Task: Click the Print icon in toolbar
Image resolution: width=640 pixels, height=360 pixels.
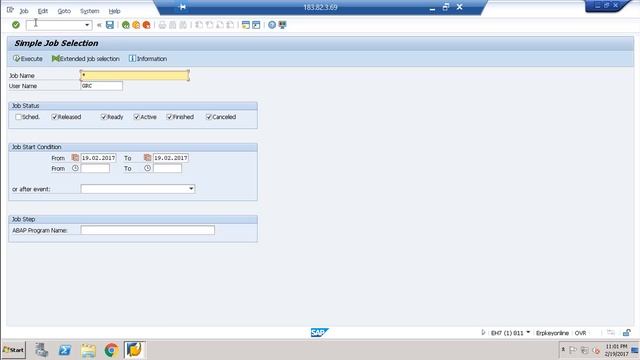Action: 162,25
